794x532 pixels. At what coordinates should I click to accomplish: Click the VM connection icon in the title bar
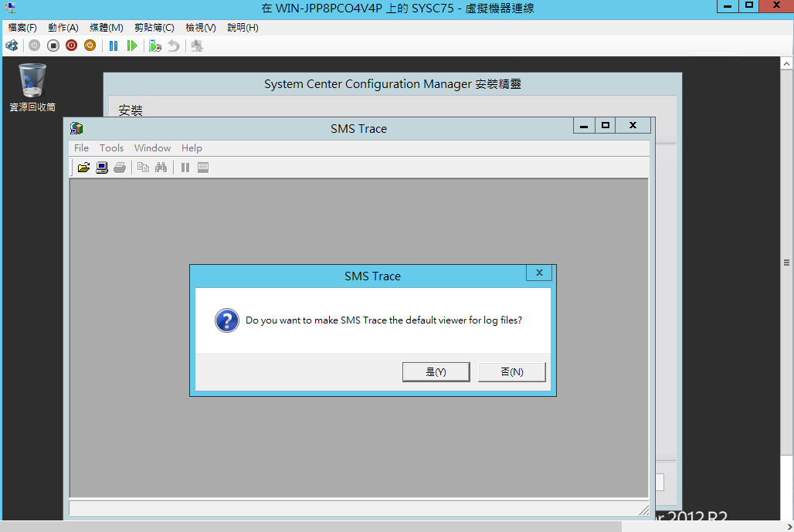[x=10, y=8]
